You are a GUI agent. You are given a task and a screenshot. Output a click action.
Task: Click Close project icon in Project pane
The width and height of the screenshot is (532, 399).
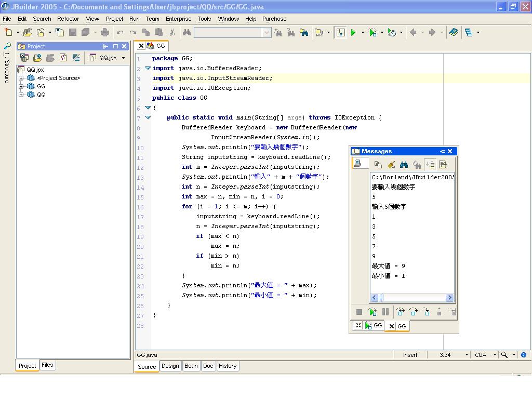[24, 58]
